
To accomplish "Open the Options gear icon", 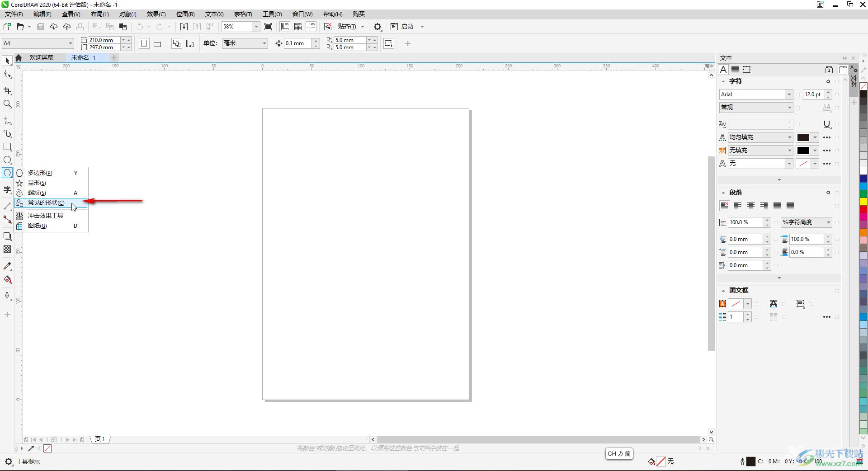I will click(378, 27).
